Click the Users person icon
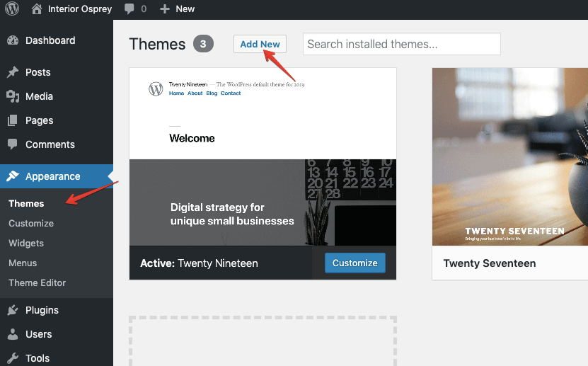 point(13,334)
